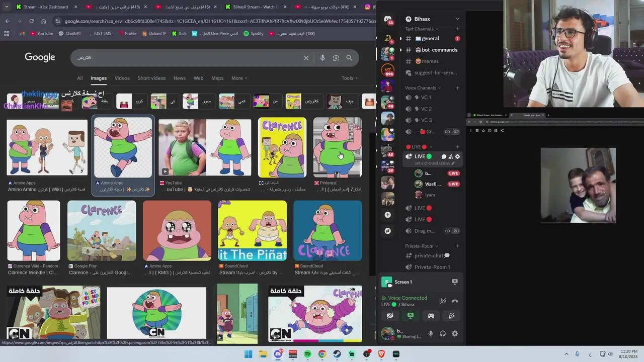The height and width of the screenshot is (362, 644).
Task: Open the DokanTIP bookmark
Action: pyautogui.click(x=154, y=34)
